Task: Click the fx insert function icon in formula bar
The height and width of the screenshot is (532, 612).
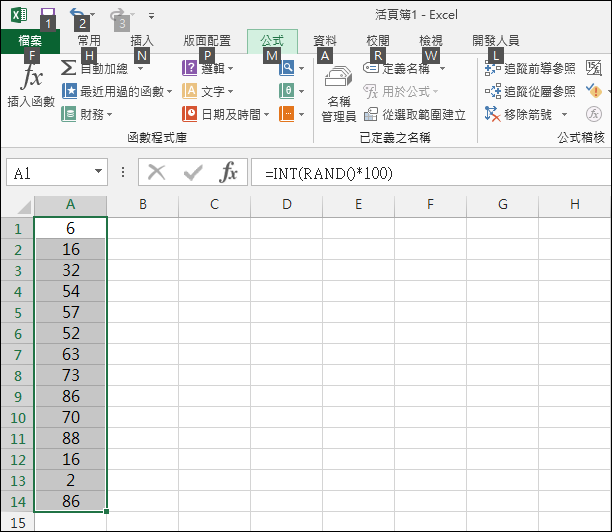Action: [229, 172]
